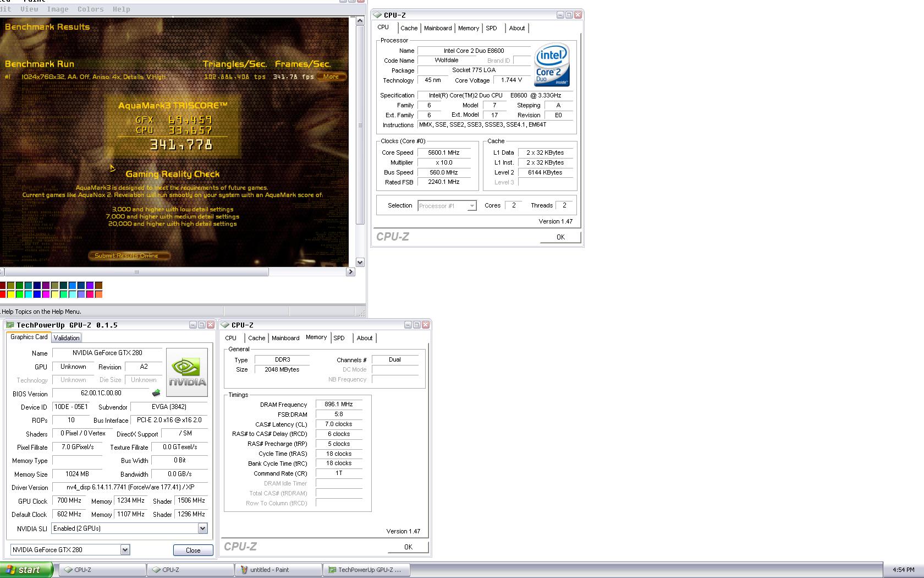Click OK in the processor CPU-Z window
Viewport: 924px width, 578px height.
pyautogui.click(x=560, y=237)
